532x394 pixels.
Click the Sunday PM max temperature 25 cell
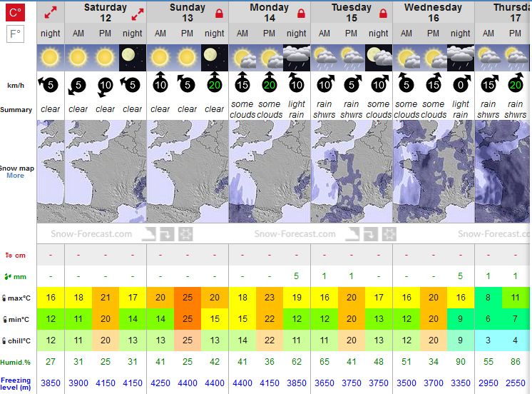[188, 298]
